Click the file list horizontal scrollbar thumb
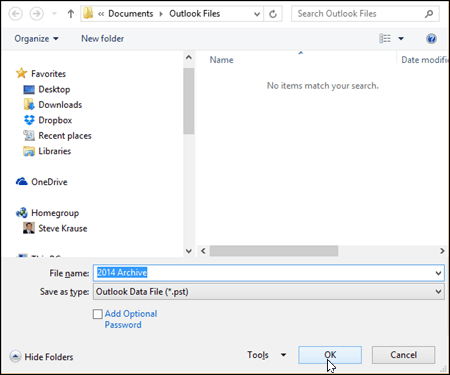450x375 pixels. (274, 251)
